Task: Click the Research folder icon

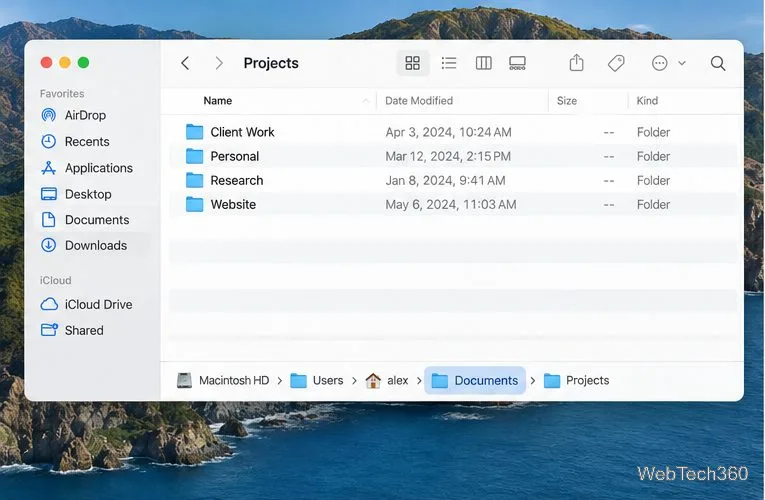Action: tap(194, 180)
